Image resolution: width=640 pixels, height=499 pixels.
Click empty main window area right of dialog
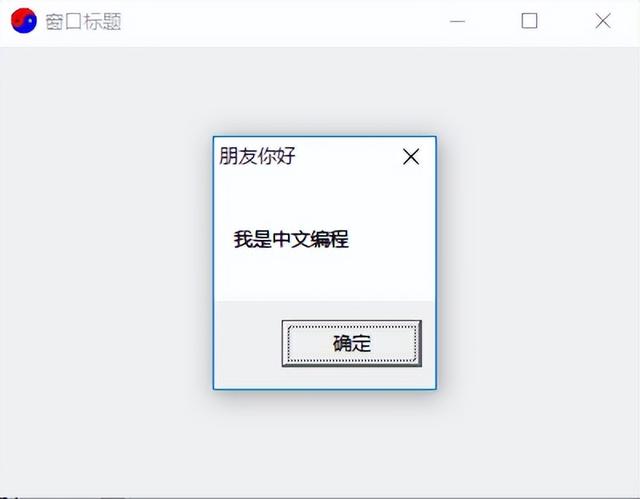pyautogui.click(x=538, y=263)
